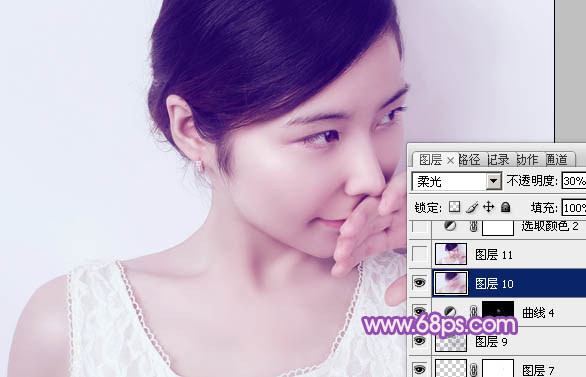Click the lock image pixels brush icon

(472, 207)
